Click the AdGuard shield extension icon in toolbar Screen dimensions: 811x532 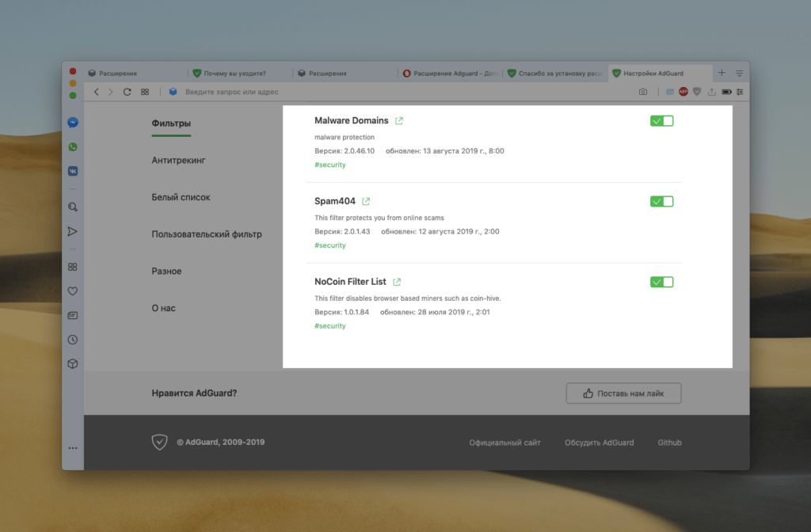[x=697, y=92]
